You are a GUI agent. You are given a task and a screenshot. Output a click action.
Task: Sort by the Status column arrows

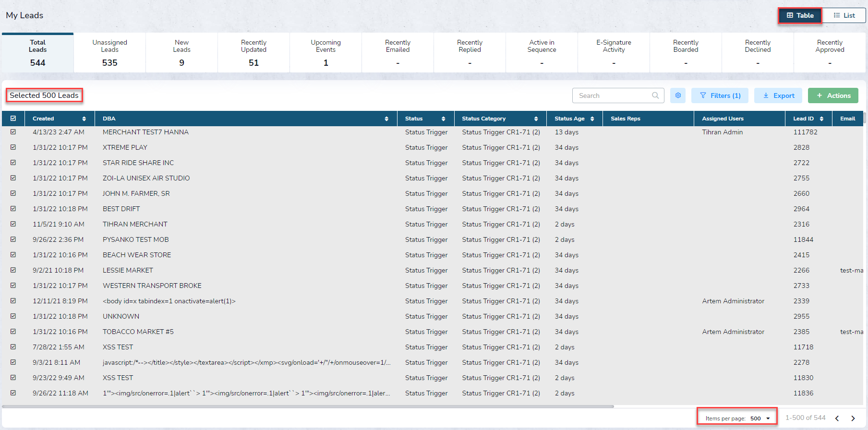click(443, 119)
